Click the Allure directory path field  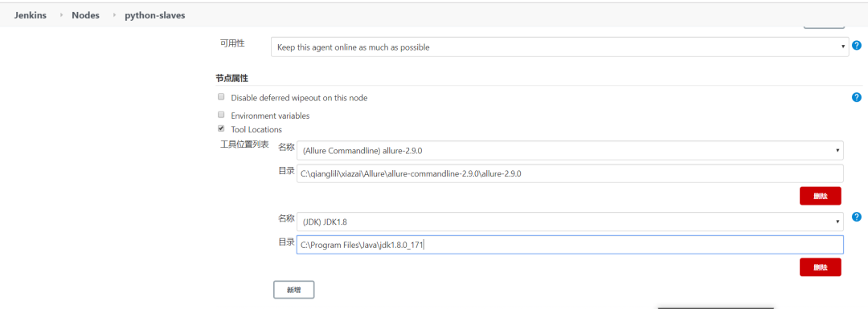tap(570, 173)
